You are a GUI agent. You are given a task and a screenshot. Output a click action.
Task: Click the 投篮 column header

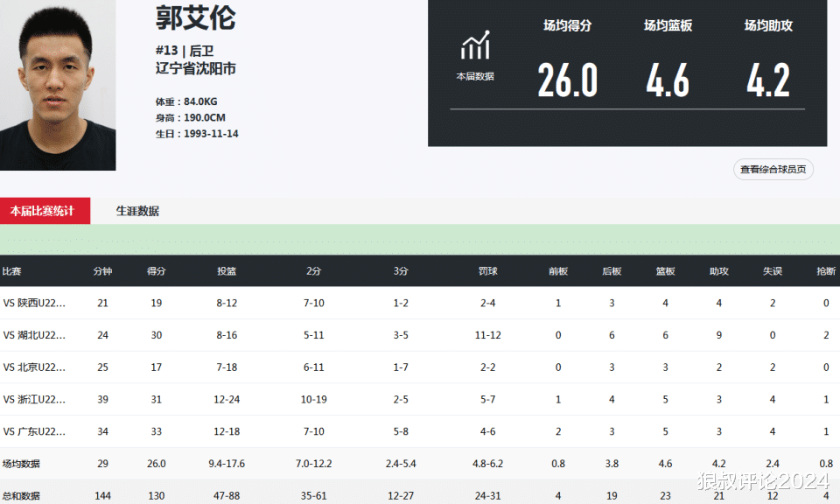(227, 271)
